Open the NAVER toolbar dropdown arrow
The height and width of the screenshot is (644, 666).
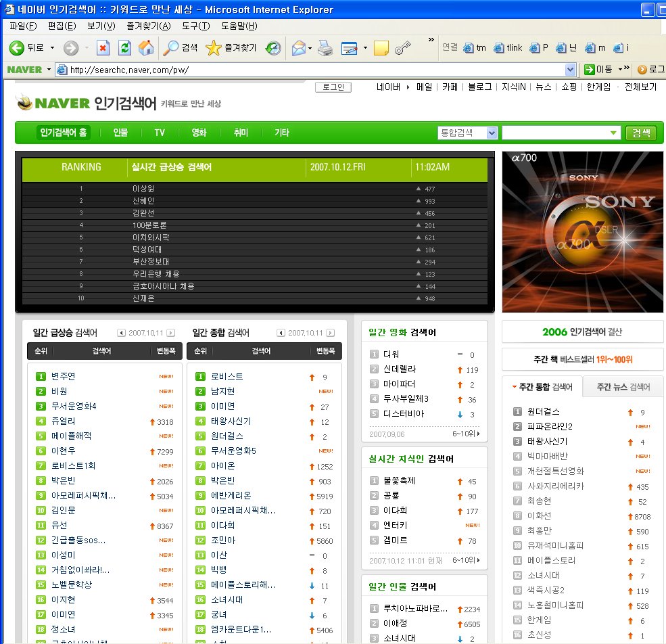point(49,69)
